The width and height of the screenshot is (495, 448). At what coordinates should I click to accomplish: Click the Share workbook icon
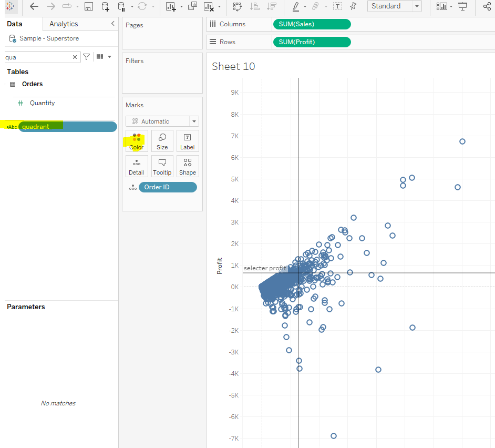click(x=487, y=6)
